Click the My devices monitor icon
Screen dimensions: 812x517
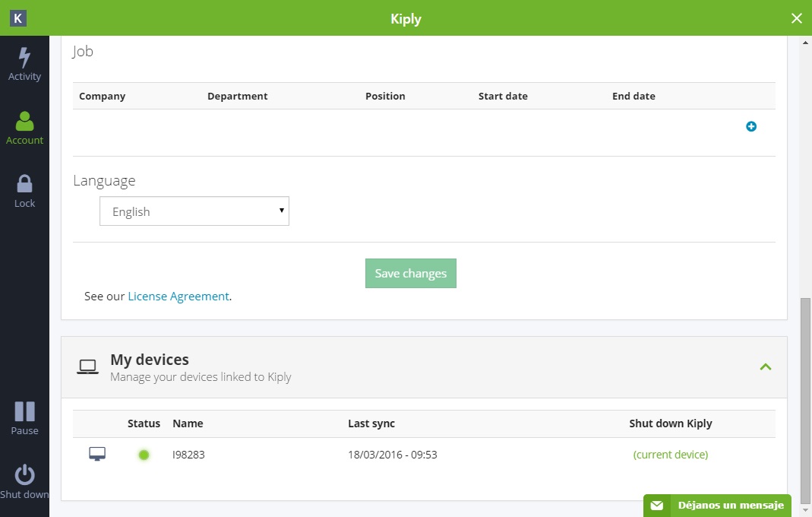[87, 366]
